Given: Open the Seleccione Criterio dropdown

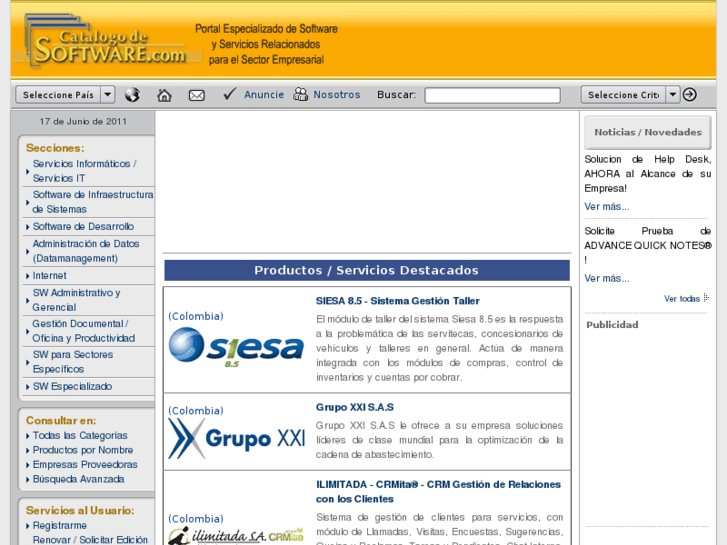Looking at the screenshot, I should [630, 95].
